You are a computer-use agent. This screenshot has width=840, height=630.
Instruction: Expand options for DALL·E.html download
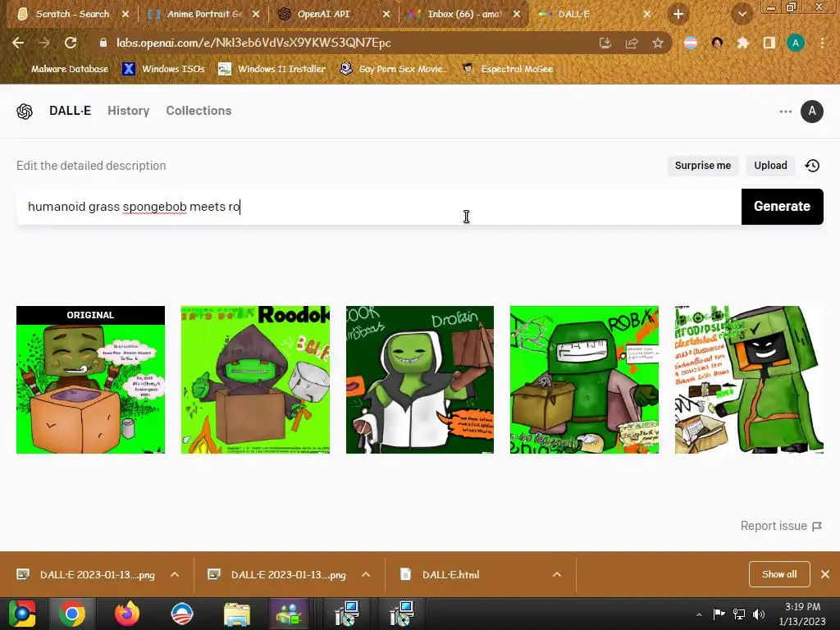click(x=557, y=574)
